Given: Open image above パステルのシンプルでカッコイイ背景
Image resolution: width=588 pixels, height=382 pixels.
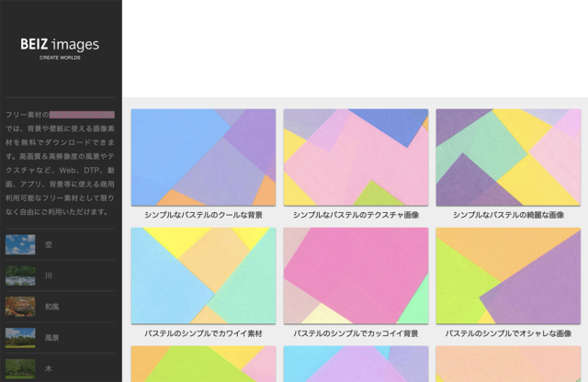Looking at the screenshot, I should point(356,275).
